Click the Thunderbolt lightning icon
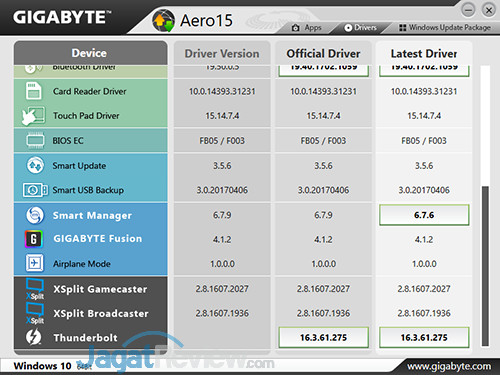This screenshot has height=375, width=500. 34,337
